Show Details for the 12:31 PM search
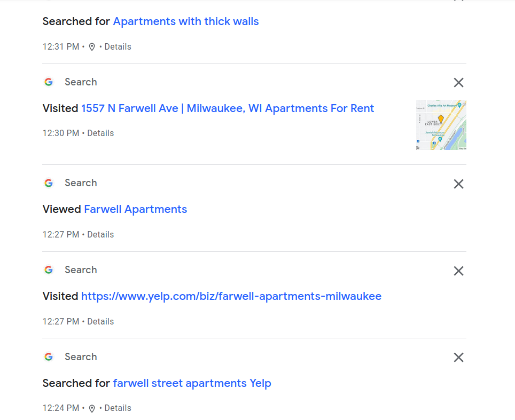The height and width of the screenshot is (420, 515). click(x=118, y=47)
